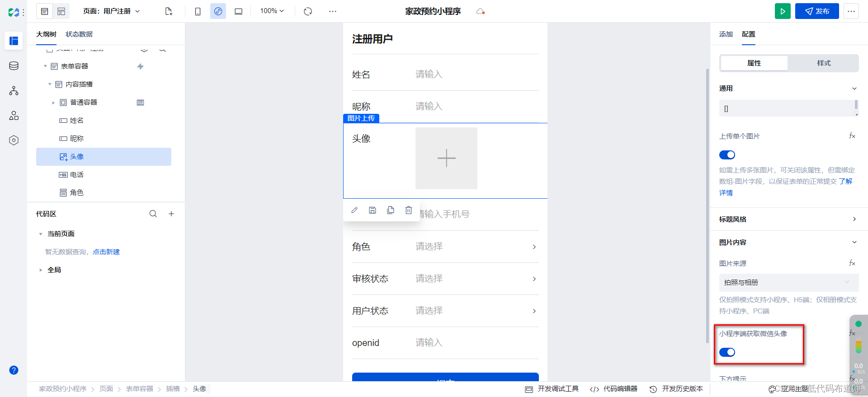This screenshot has width=868, height=397.
Task: Switch to the 状态数据 tab
Action: coord(79,34)
